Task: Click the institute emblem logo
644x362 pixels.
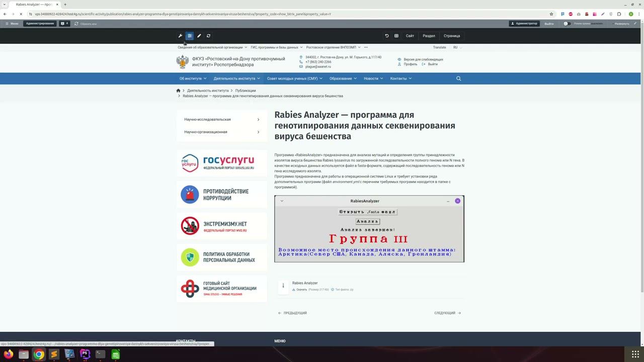Action: tap(182, 62)
